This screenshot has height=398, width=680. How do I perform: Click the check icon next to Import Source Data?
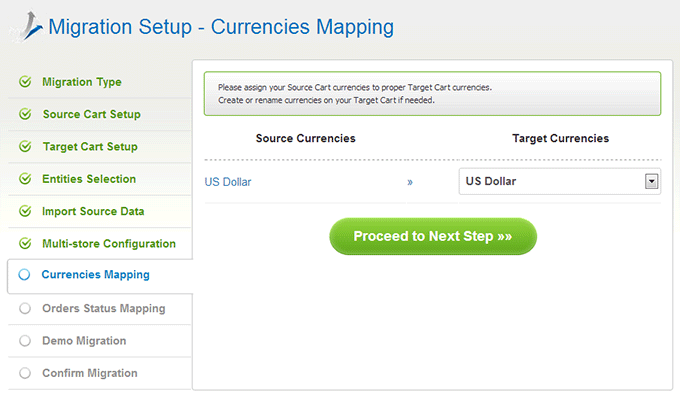click(25, 211)
